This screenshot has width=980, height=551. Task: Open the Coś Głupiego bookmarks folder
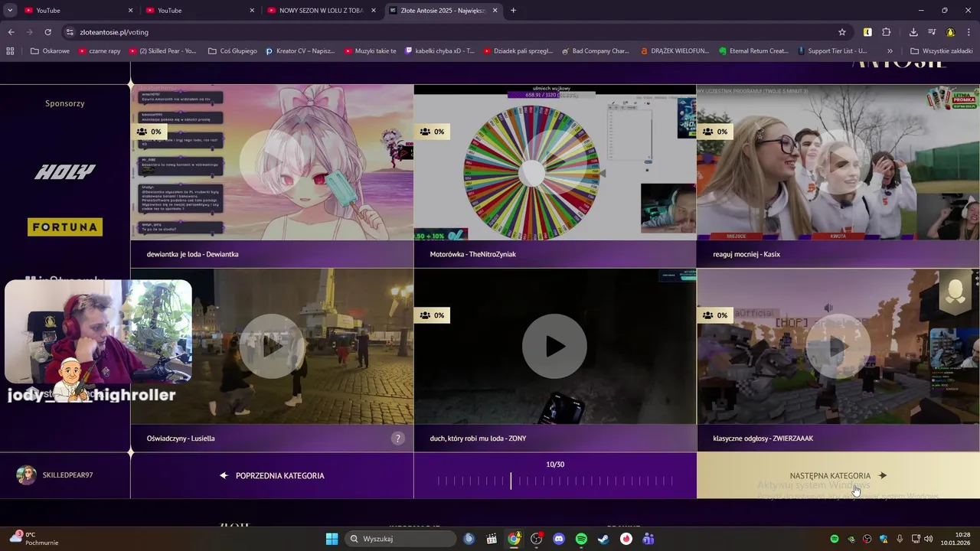coord(233,51)
